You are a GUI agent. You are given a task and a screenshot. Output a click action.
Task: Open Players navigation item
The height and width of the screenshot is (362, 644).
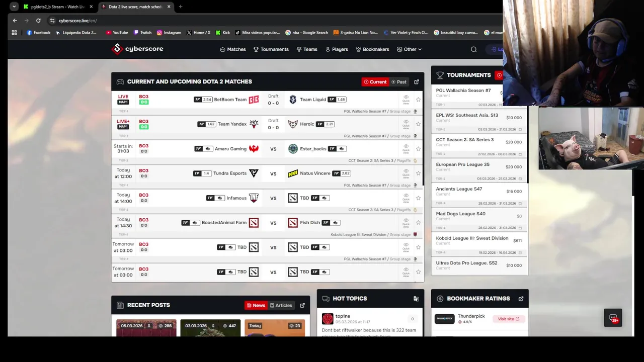tap(337, 49)
